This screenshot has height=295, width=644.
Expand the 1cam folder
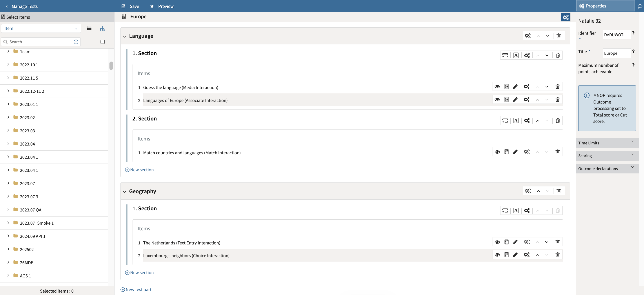[8, 51]
